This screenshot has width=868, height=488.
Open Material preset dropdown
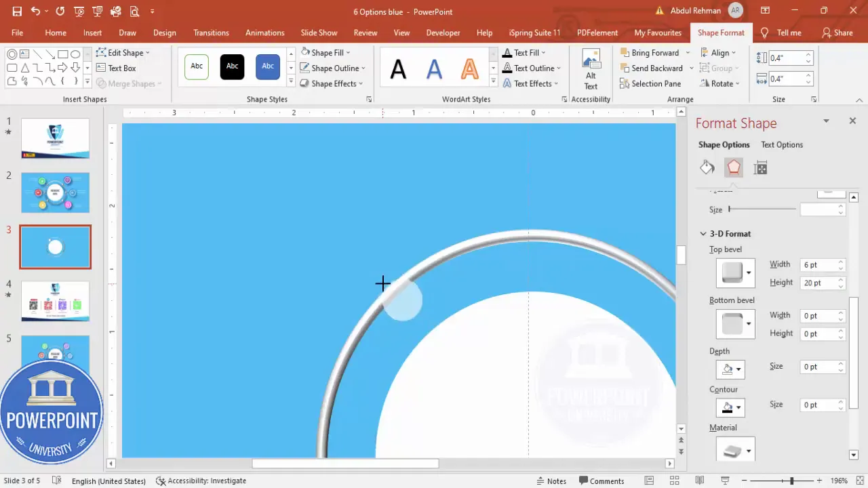click(749, 450)
